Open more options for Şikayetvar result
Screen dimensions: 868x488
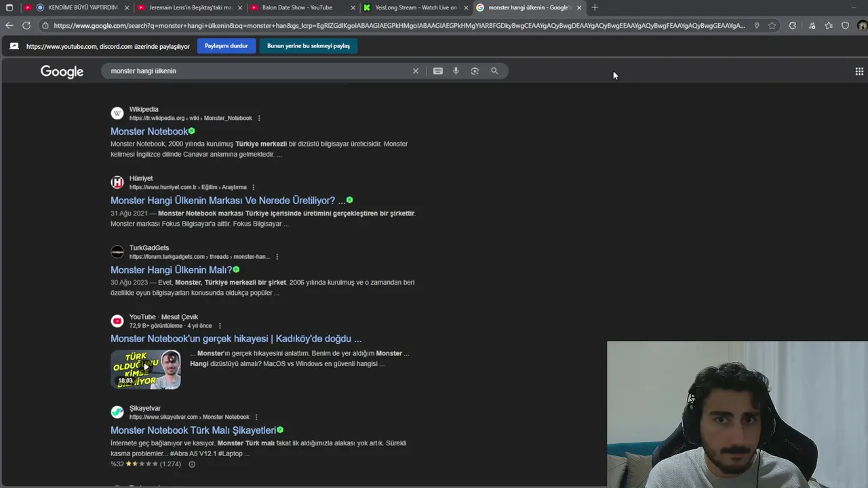coord(256,417)
